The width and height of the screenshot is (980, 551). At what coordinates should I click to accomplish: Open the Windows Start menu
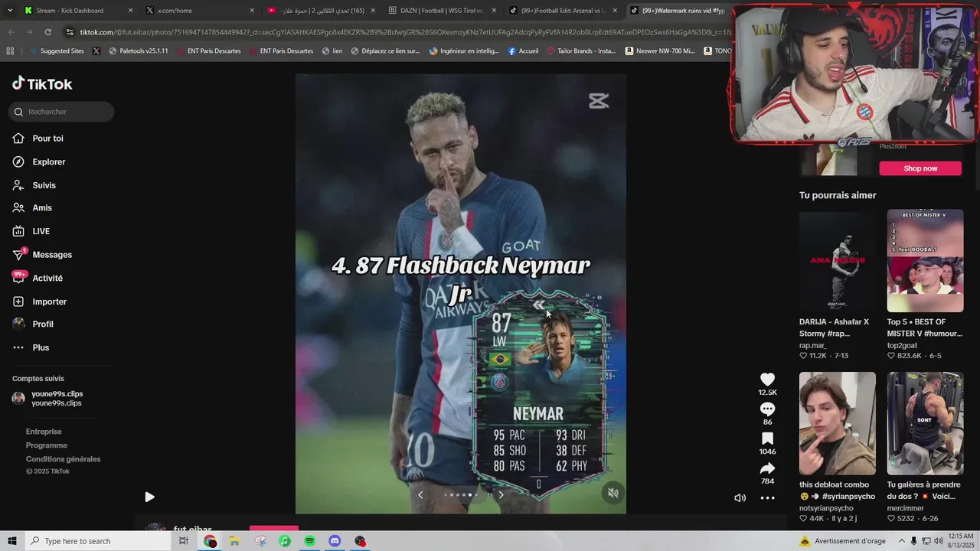point(11,541)
